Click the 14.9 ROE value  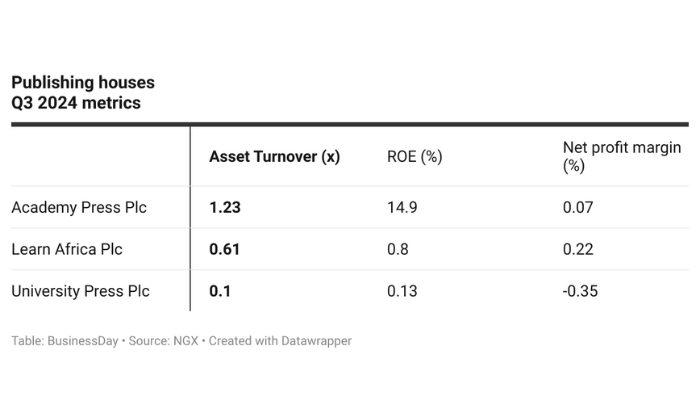click(x=402, y=207)
